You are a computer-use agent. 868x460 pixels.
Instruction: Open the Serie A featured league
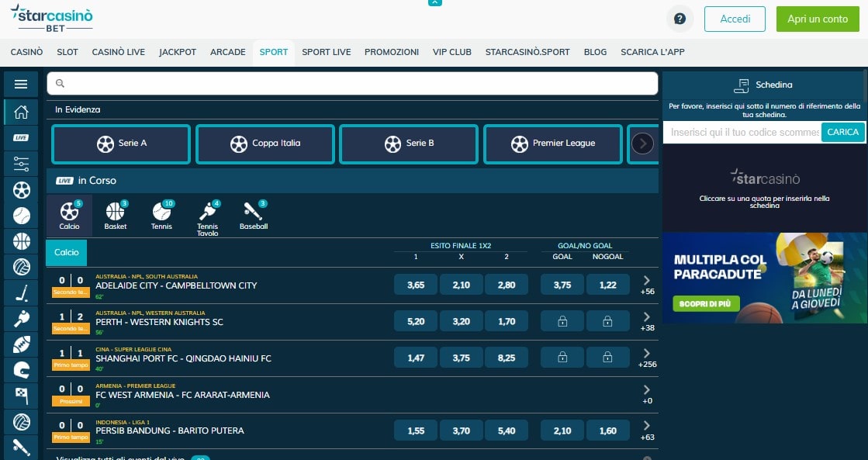coord(121,144)
